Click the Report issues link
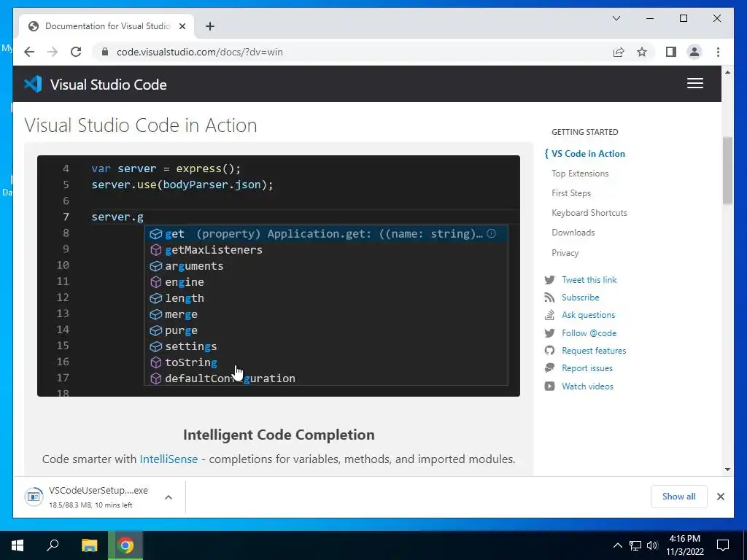Viewport: 747px width, 560px height. click(x=587, y=368)
